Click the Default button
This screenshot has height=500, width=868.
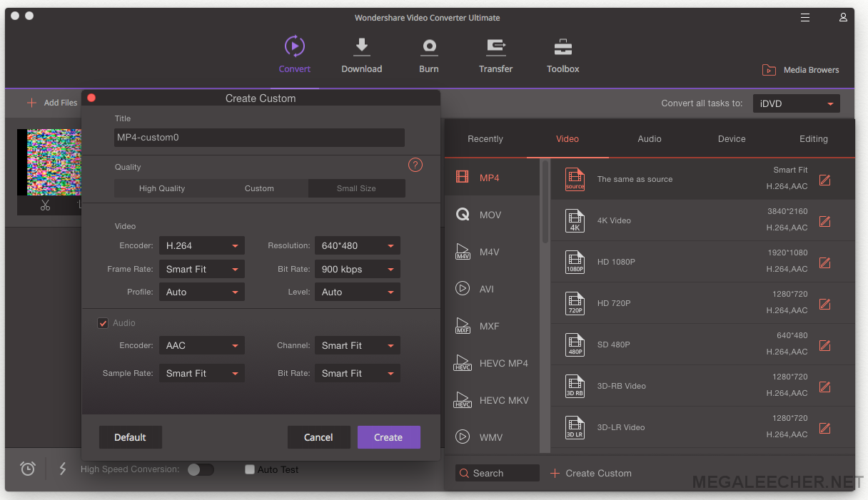131,437
